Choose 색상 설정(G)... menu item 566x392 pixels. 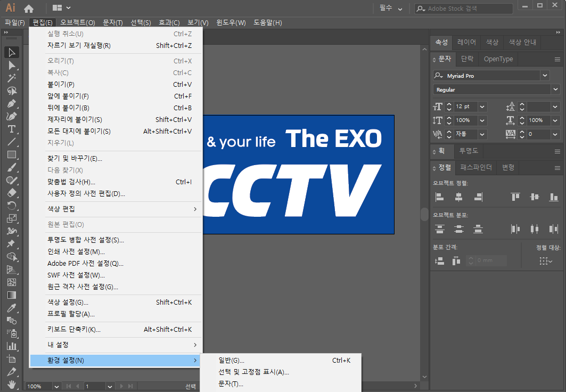(116, 302)
